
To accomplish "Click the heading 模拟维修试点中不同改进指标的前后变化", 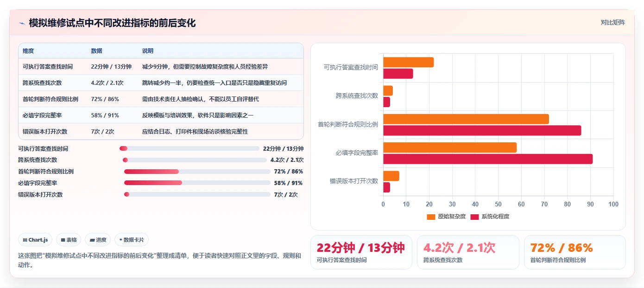I will pyautogui.click(x=112, y=23).
